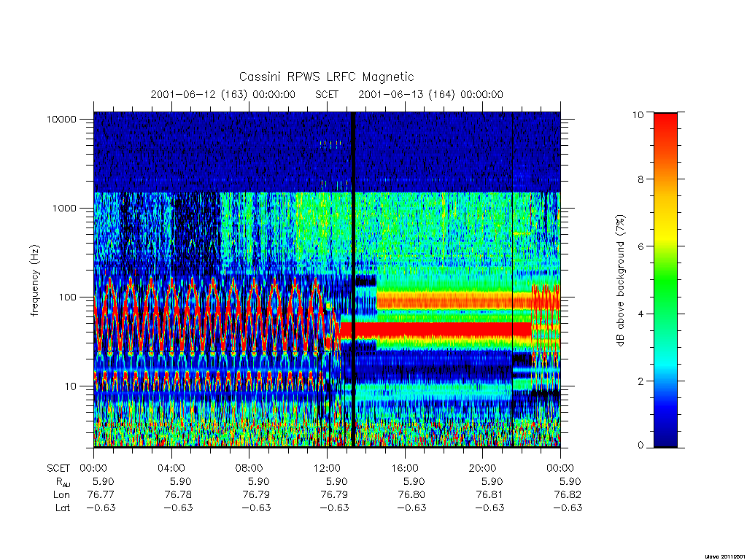This screenshot has height=560, width=747.
Task: Select the end date "2001-06-13 (164) 00:00:00"
Action: pos(430,94)
